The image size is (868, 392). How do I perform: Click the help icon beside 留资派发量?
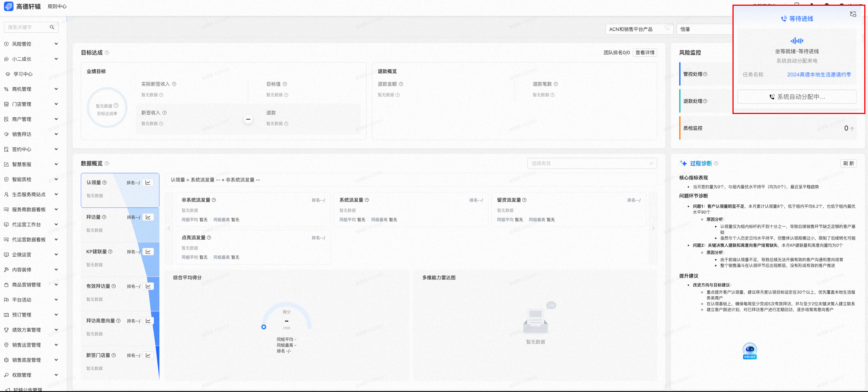click(x=524, y=200)
